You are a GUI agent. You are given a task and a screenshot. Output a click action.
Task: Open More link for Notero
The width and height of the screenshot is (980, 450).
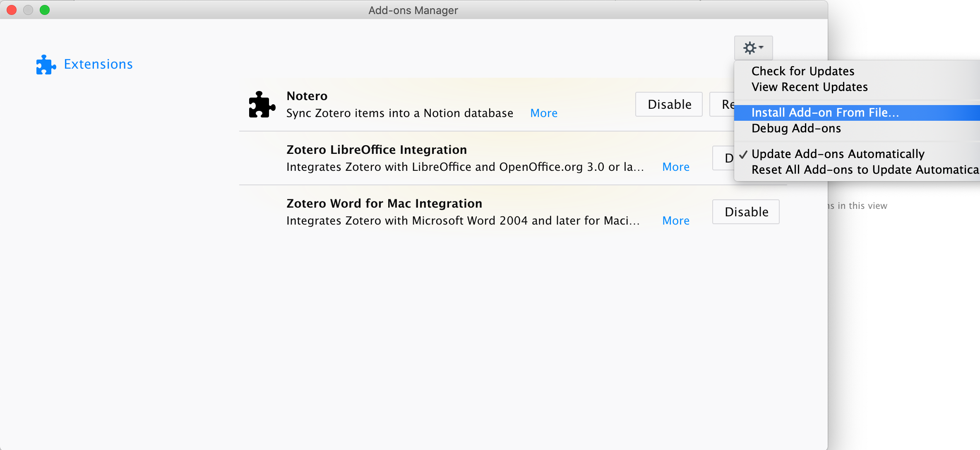click(543, 113)
